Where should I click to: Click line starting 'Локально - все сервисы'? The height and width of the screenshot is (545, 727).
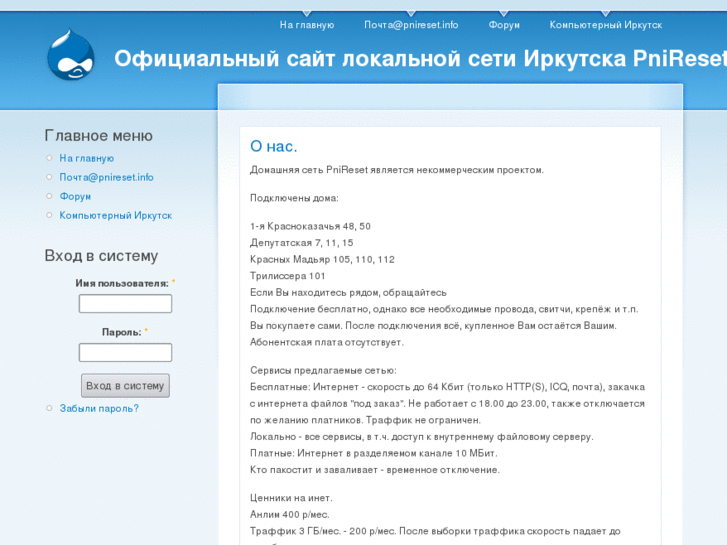click(x=421, y=437)
